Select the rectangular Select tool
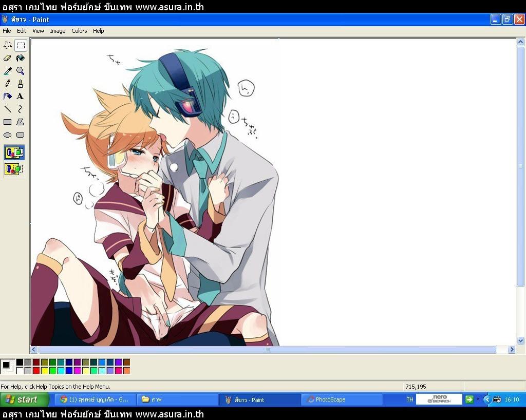The image size is (526, 420). point(21,45)
